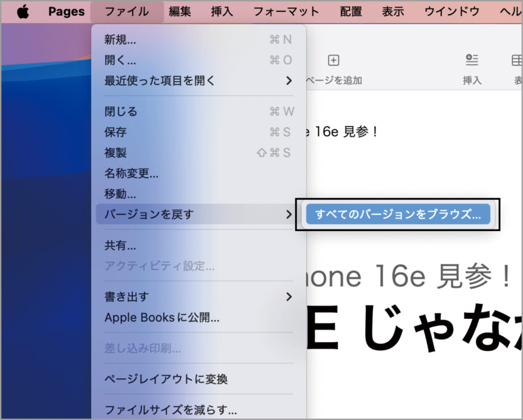The width and height of the screenshot is (523, 420).
Task: Expand 書き出す submenu
Action: tap(199, 296)
